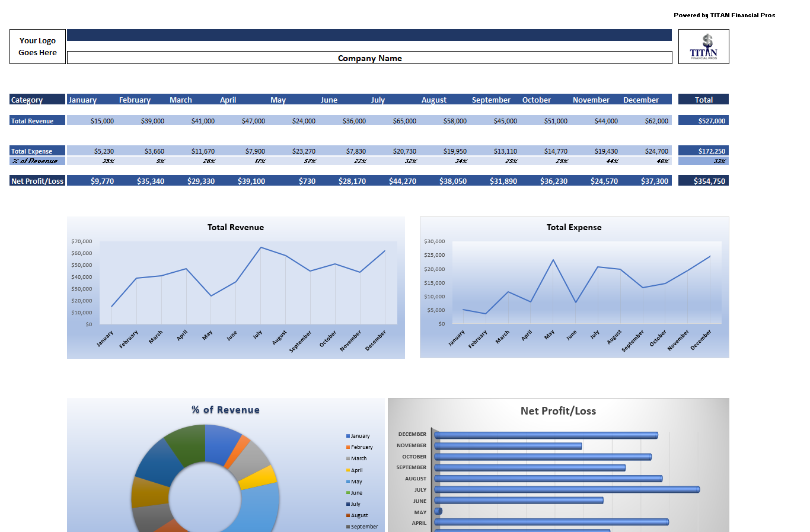Click the TITAN Financial Pros logo
This screenshot has width=810, height=532.
click(703, 47)
